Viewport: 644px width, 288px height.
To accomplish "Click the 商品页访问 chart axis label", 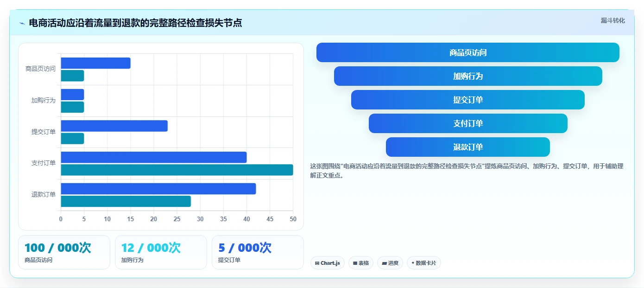I will [x=40, y=69].
